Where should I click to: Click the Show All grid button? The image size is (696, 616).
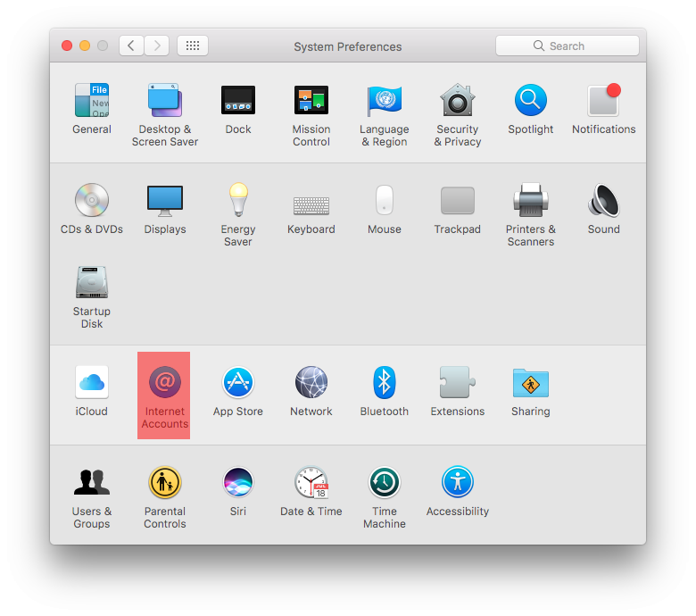(x=193, y=46)
